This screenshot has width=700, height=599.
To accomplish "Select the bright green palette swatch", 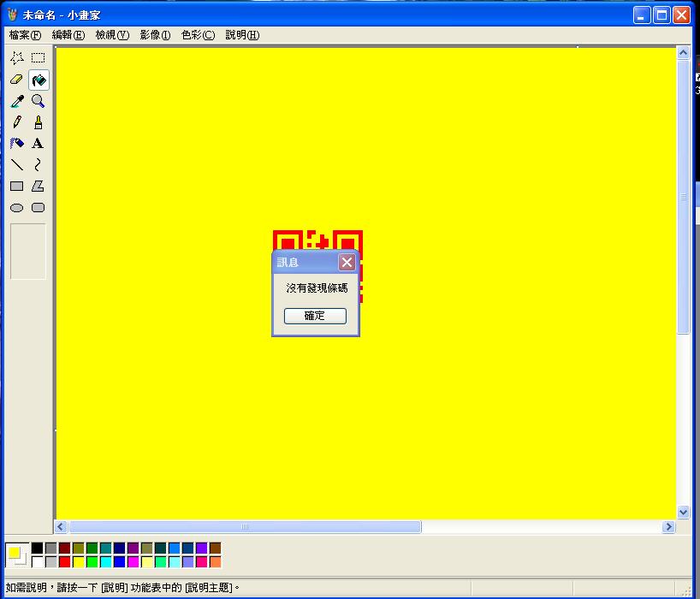I will pyautogui.click(x=92, y=562).
